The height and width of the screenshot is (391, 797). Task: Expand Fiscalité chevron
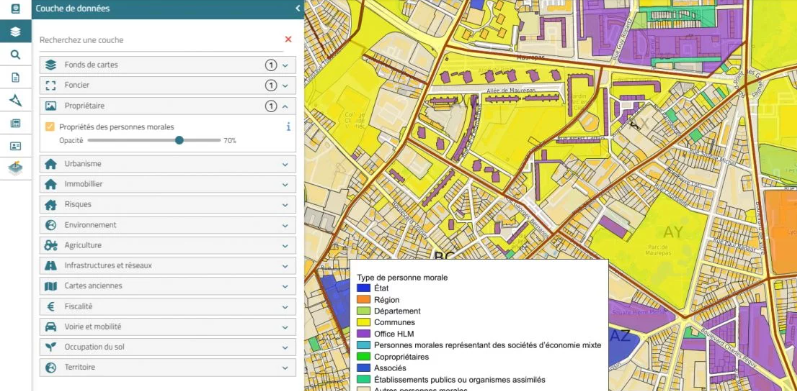(x=285, y=307)
